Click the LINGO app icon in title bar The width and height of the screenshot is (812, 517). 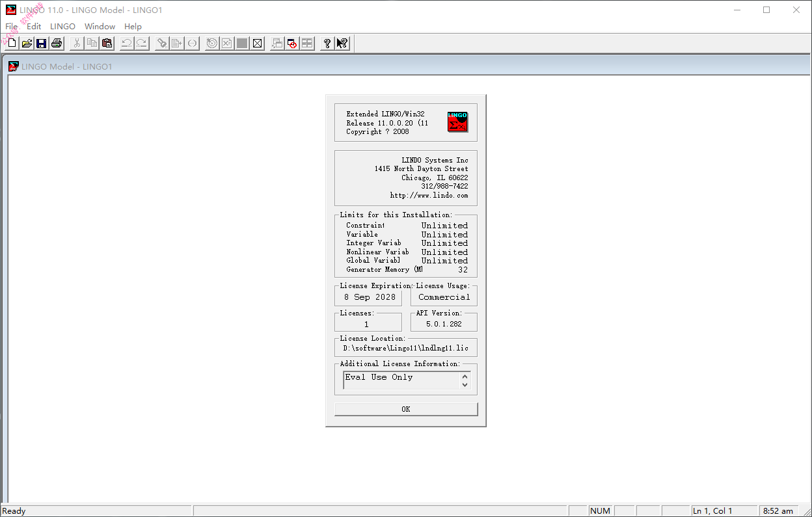pos(11,10)
